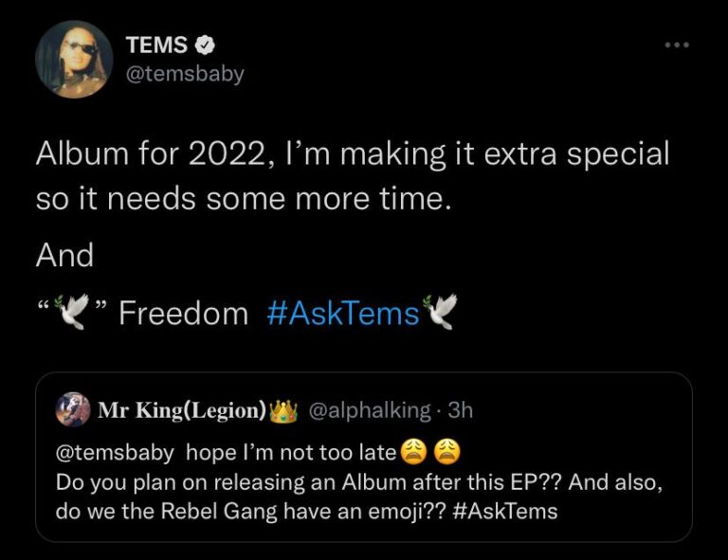Open the @temsbaby handle under TEMS
The width and height of the screenshot is (728, 560).
pos(185,74)
